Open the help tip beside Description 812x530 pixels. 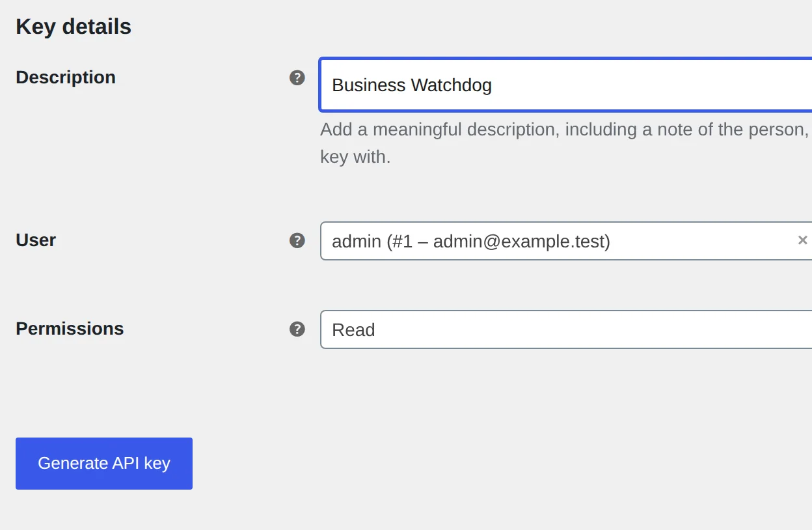click(297, 78)
